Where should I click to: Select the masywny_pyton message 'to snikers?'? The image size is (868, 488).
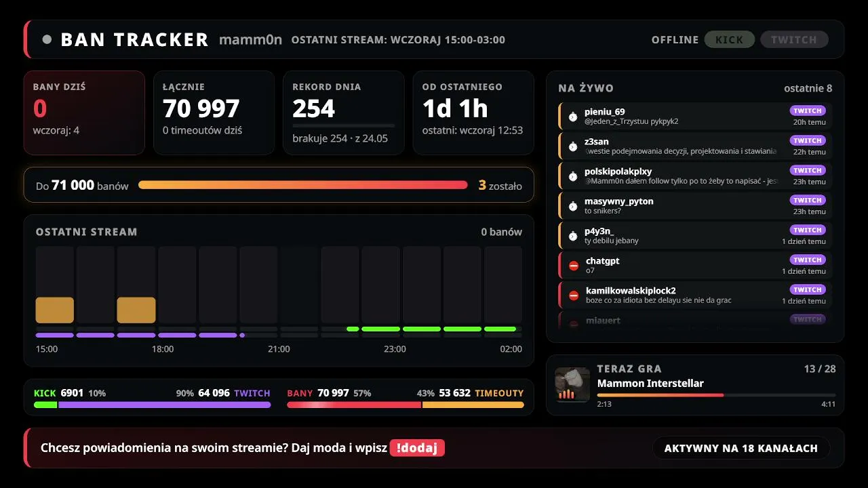point(603,211)
